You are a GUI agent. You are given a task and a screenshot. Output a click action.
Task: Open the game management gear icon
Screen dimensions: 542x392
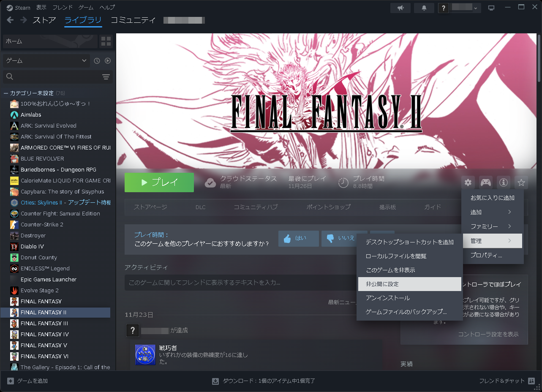click(x=467, y=182)
